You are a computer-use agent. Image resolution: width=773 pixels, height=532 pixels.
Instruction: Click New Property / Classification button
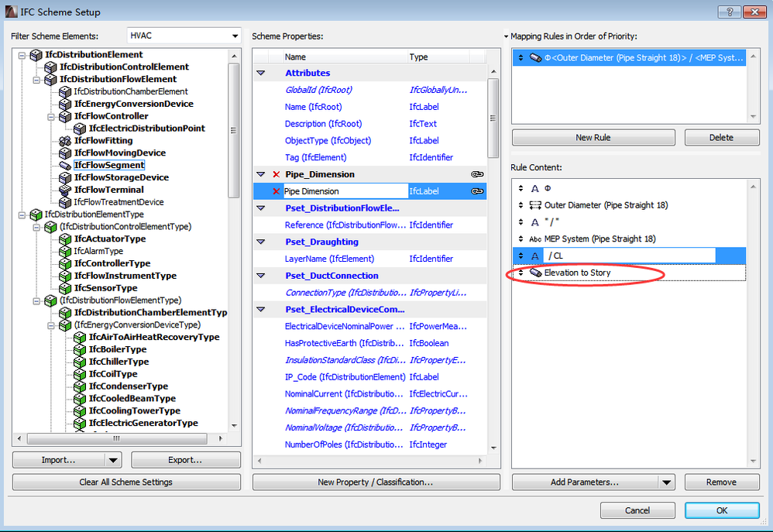tap(376, 482)
